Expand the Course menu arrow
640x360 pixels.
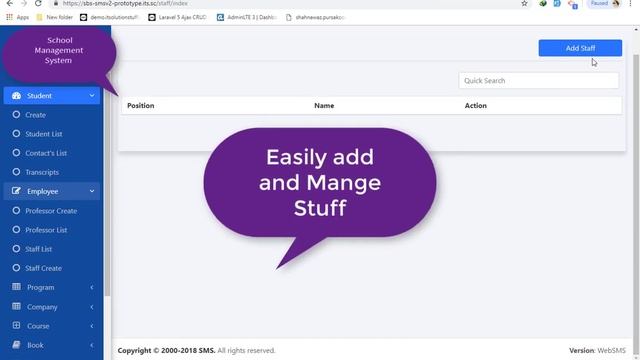92,326
